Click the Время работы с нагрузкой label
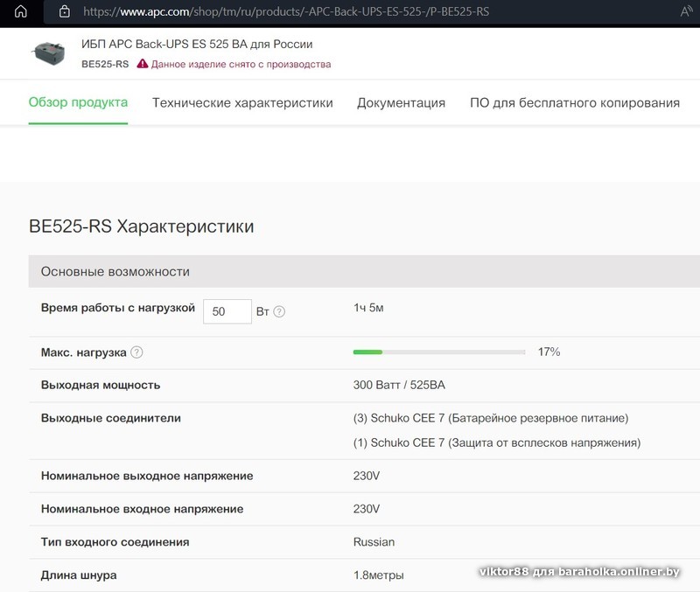Image resolution: width=700 pixels, height=592 pixels. point(118,308)
